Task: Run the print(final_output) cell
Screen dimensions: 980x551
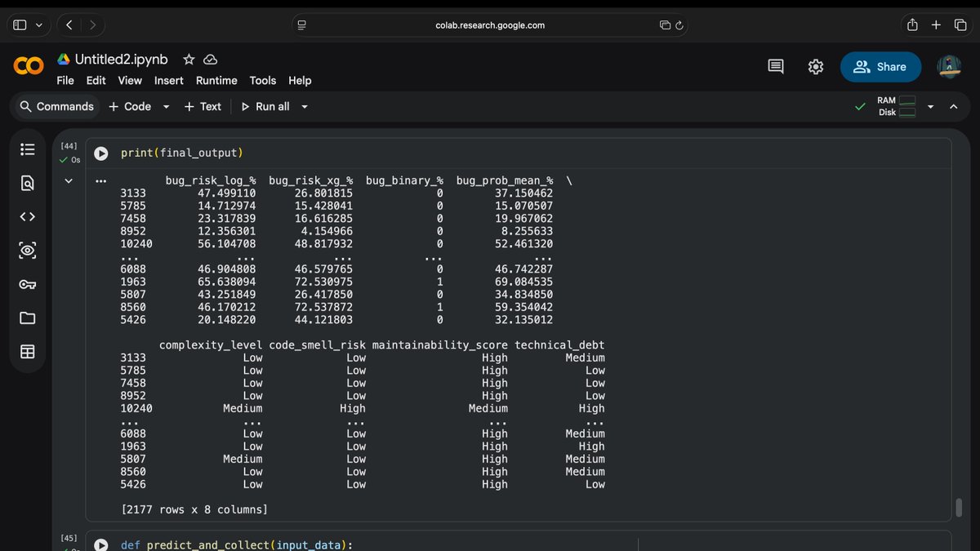Action: coord(101,153)
